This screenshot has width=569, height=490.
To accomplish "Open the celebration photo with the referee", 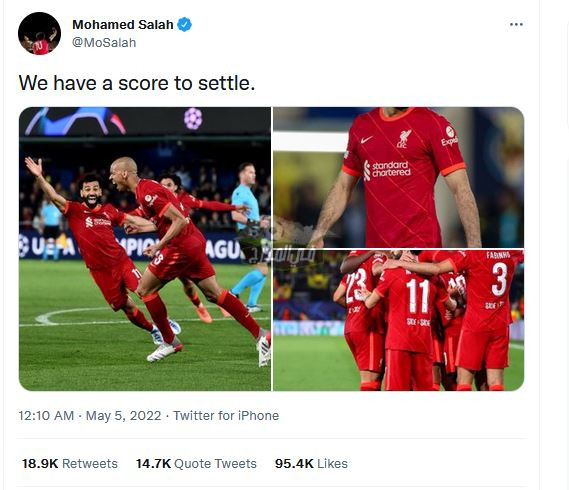I will [x=145, y=249].
